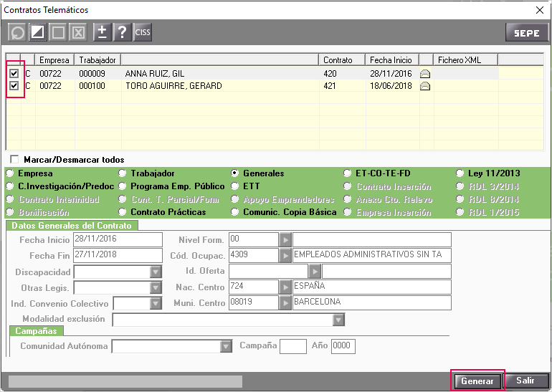Click the progress bar at bottom

pyautogui.click(x=125, y=381)
